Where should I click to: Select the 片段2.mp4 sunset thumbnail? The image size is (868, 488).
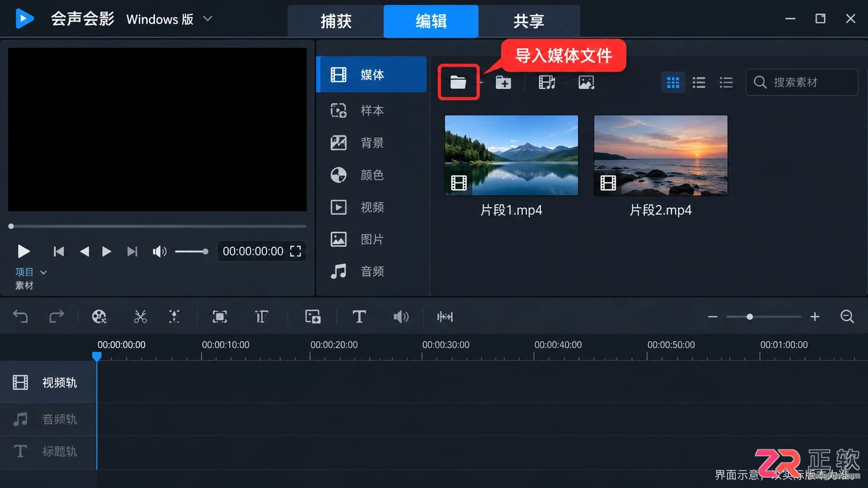pos(661,155)
